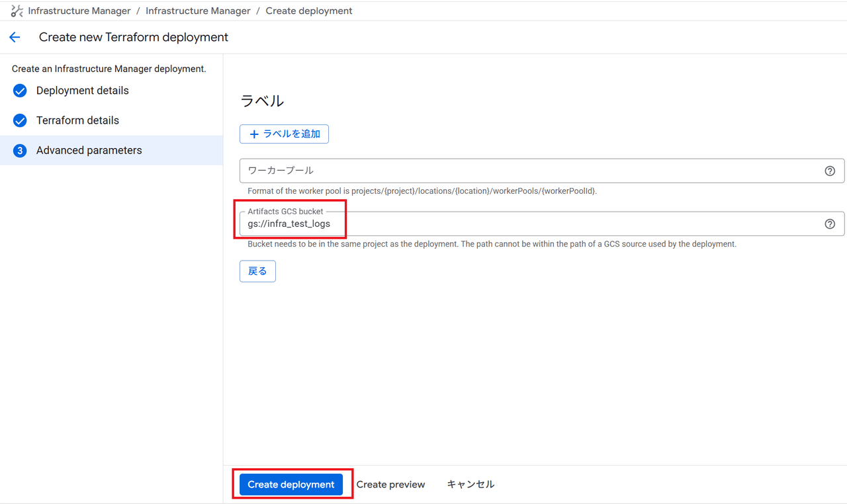Viewport: 847px width, 504px height.
Task: Click the Create new Terraform deployment title
Action: point(134,38)
